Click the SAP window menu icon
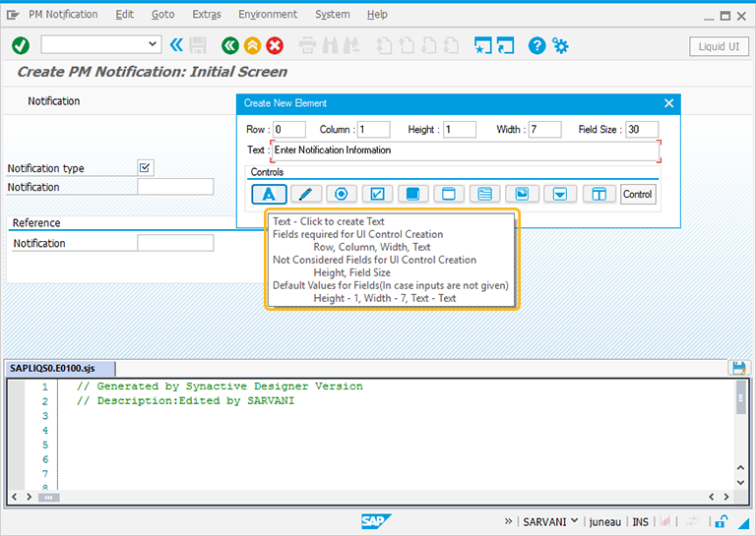 (x=13, y=15)
